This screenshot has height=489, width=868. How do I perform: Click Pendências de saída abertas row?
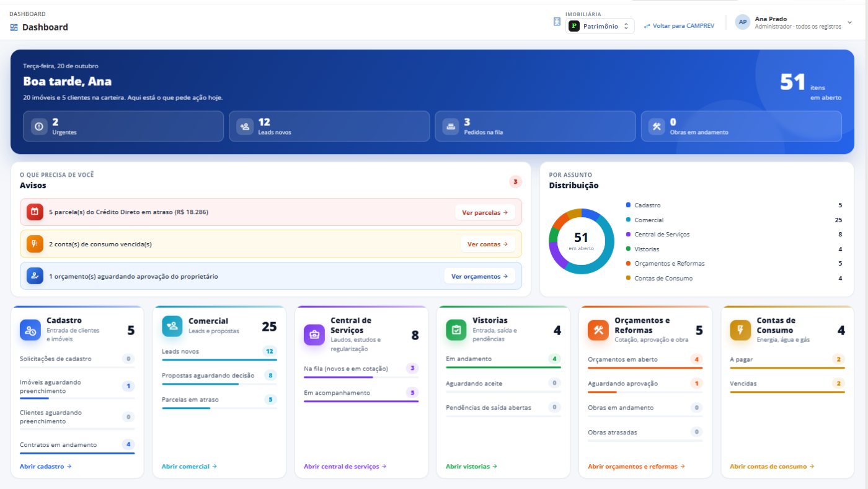coord(503,409)
